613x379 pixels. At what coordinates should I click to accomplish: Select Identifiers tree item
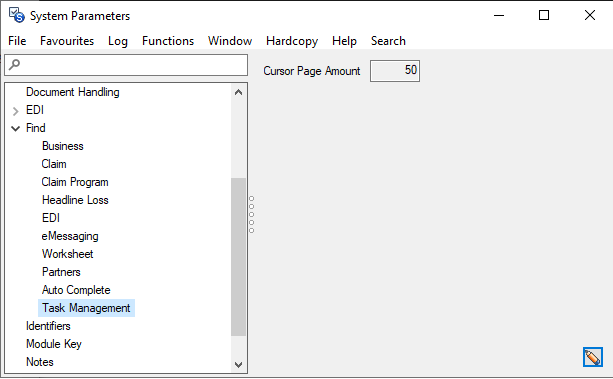[48, 326]
